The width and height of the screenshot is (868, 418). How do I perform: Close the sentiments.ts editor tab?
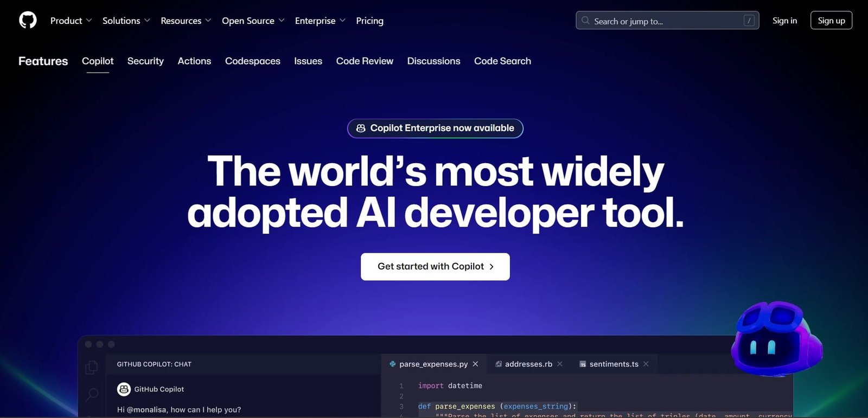pos(646,364)
